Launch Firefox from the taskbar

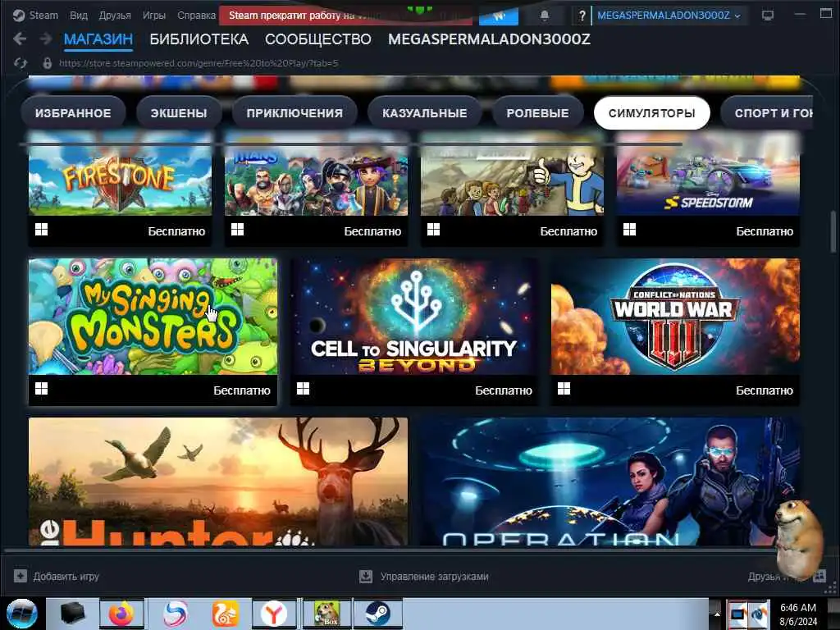click(121, 614)
